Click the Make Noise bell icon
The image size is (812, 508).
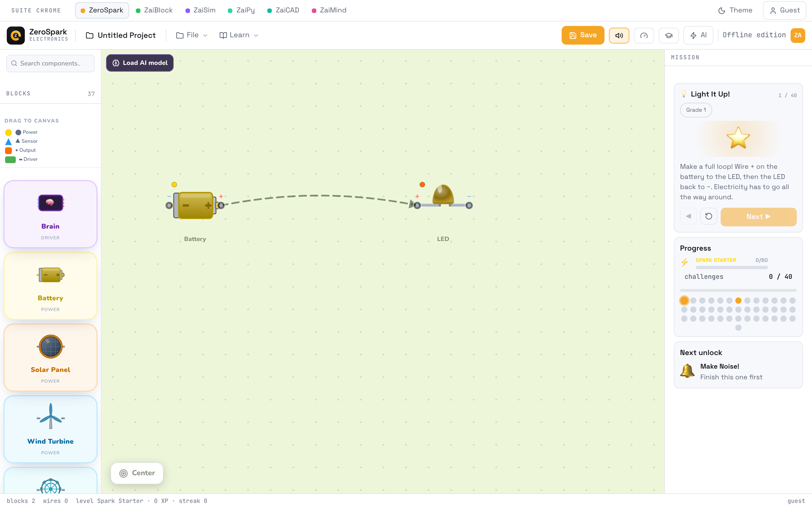[x=687, y=371]
